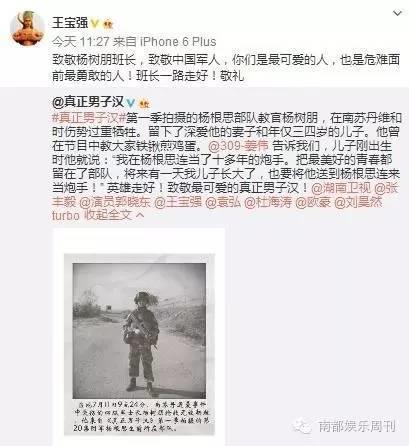Click the crown badge next to 真正男子汉
409x446 pixels.
(144, 103)
